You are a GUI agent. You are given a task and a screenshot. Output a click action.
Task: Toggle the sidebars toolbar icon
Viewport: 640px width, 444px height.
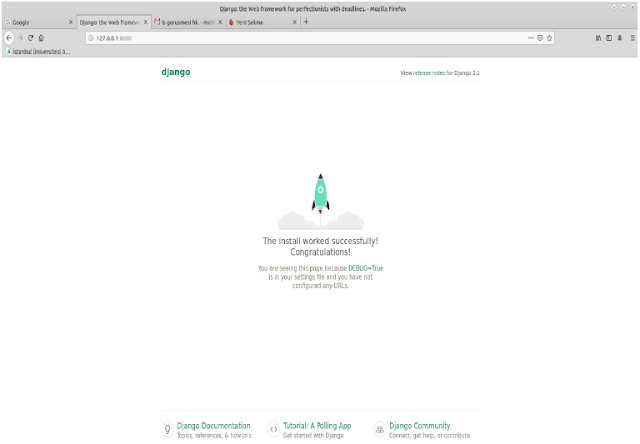(x=609, y=38)
